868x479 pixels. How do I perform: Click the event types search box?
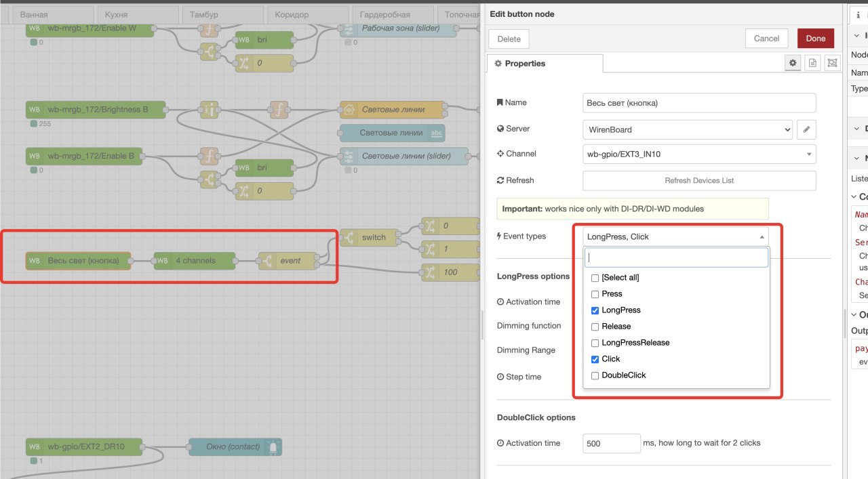click(677, 257)
